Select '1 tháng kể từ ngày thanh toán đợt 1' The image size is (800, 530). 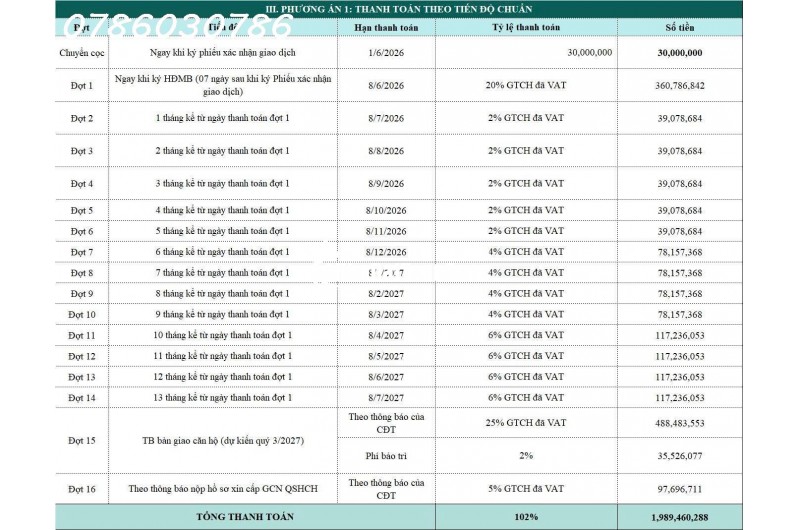pyautogui.click(x=222, y=118)
